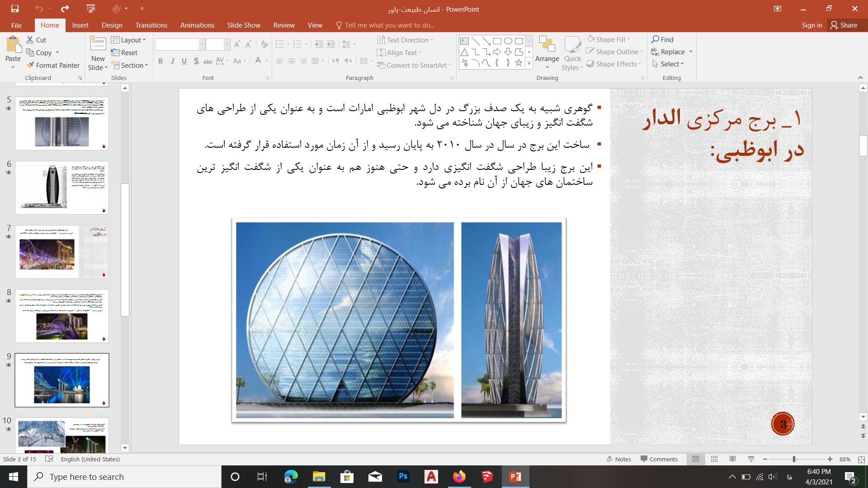Viewport: 868px width, 488px height.
Task: Click the Save icon in title bar
Action: [14, 9]
